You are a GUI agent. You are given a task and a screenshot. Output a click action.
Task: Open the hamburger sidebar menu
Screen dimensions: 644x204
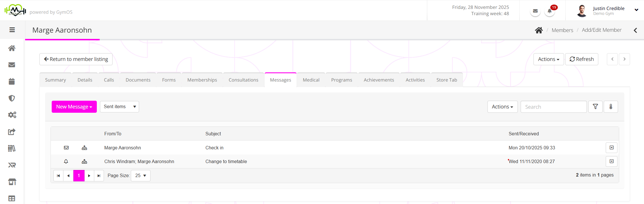coord(12,30)
